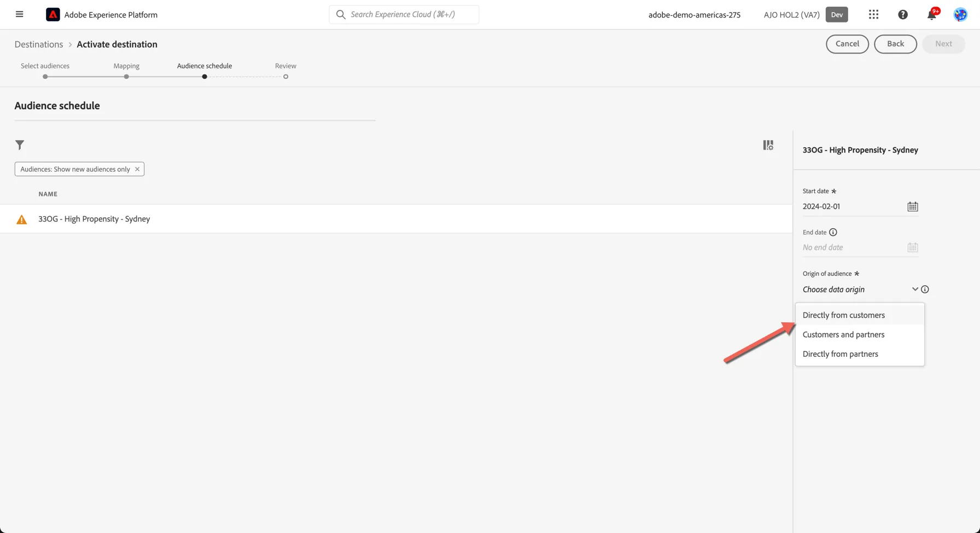This screenshot has height=533, width=980.
Task: Click the Search Experience Cloud field
Action: pos(404,14)
